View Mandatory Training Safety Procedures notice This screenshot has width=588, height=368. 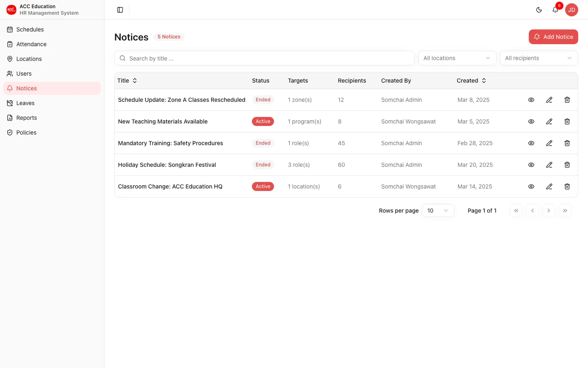coord(531,143)
